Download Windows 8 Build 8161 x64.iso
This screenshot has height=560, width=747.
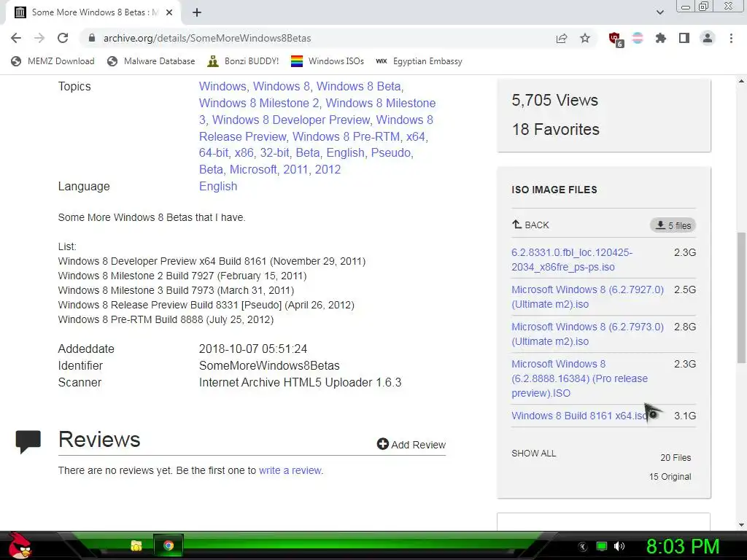coord(578,416)
